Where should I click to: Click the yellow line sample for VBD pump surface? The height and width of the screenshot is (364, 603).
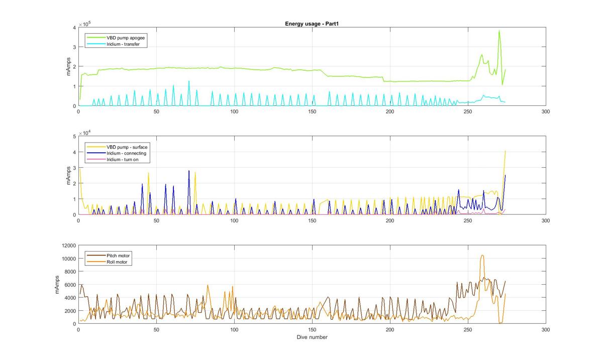[96, 147]
